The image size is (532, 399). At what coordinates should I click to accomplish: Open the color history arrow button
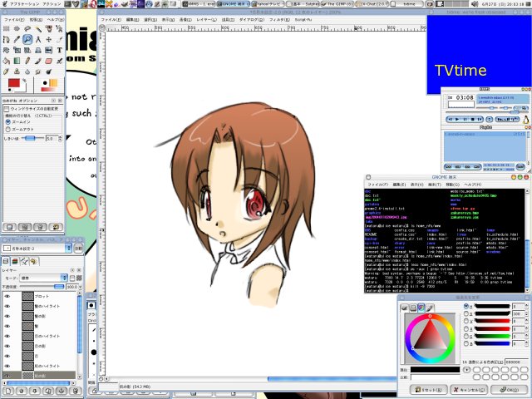(x=467, y=369)
